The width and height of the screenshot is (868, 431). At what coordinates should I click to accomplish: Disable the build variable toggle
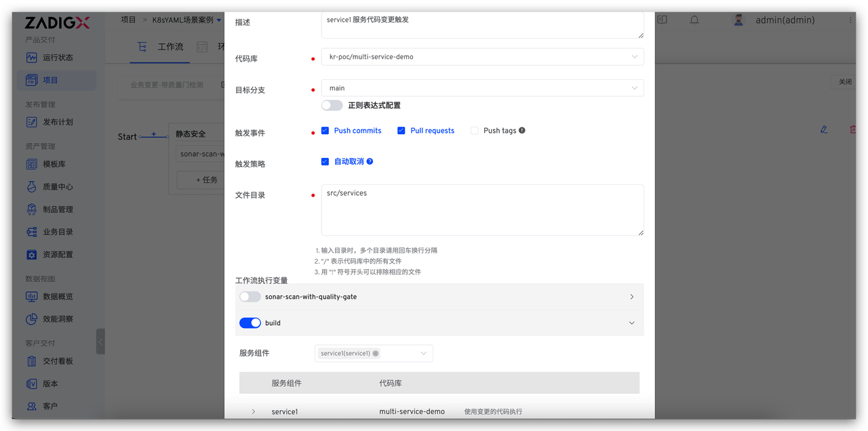pyautogui.click(x=250, y=323)
